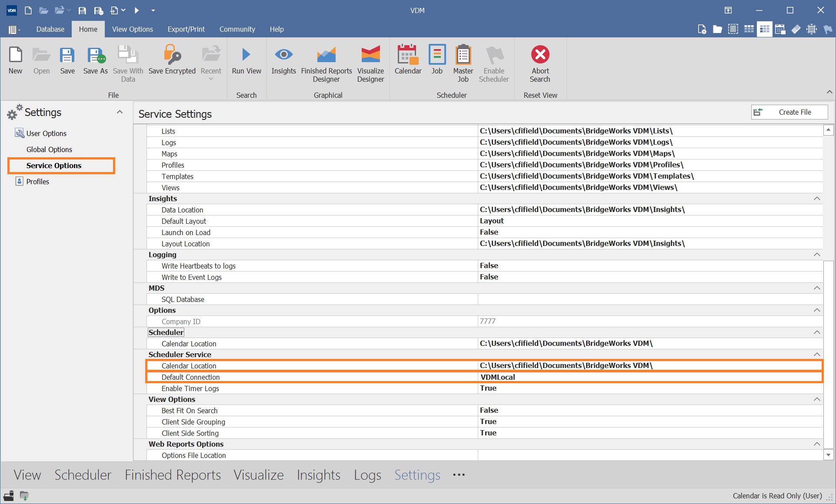
Task: Go to the Scheduler navigation section
Action: 83,475
